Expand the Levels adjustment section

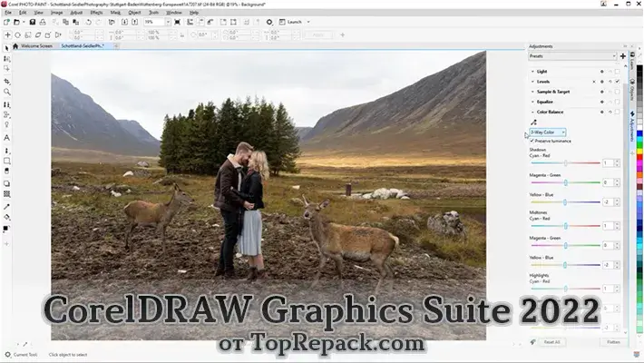(x=532, y=82)
